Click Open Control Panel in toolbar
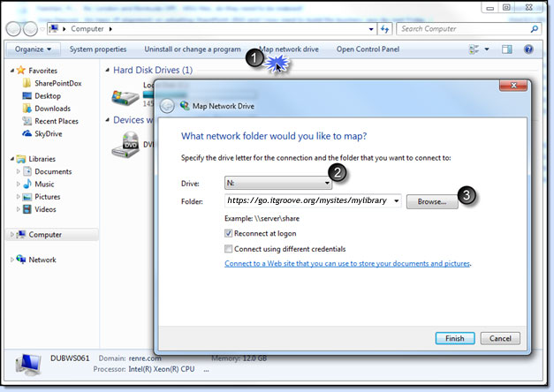 [x=368, y=49]
